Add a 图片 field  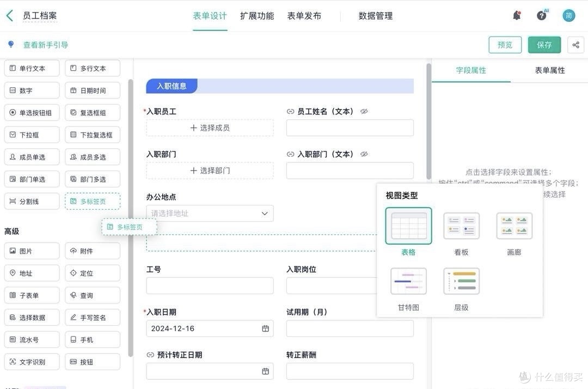tap(32, 251)
